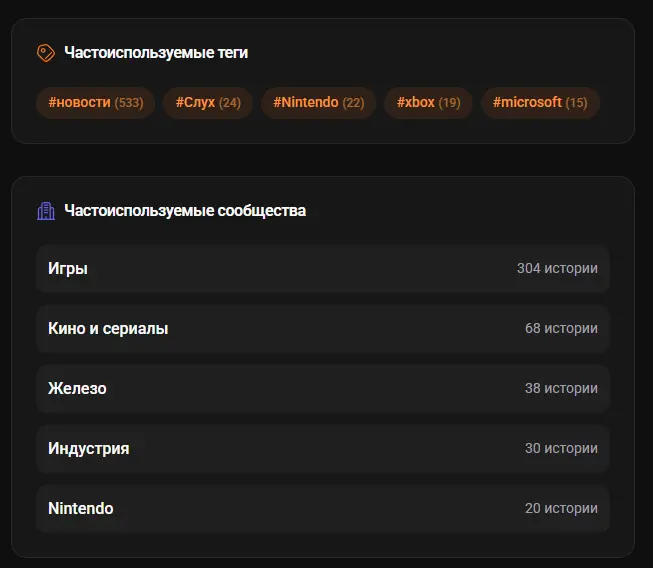Open the #Слух tag
The height and width of the screenshot is (568, 653).
pos(208,103)
